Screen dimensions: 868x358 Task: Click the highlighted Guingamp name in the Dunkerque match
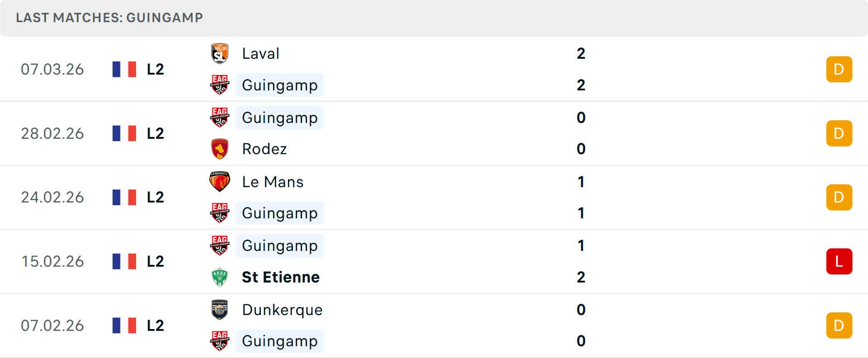[x=279, y=341]
